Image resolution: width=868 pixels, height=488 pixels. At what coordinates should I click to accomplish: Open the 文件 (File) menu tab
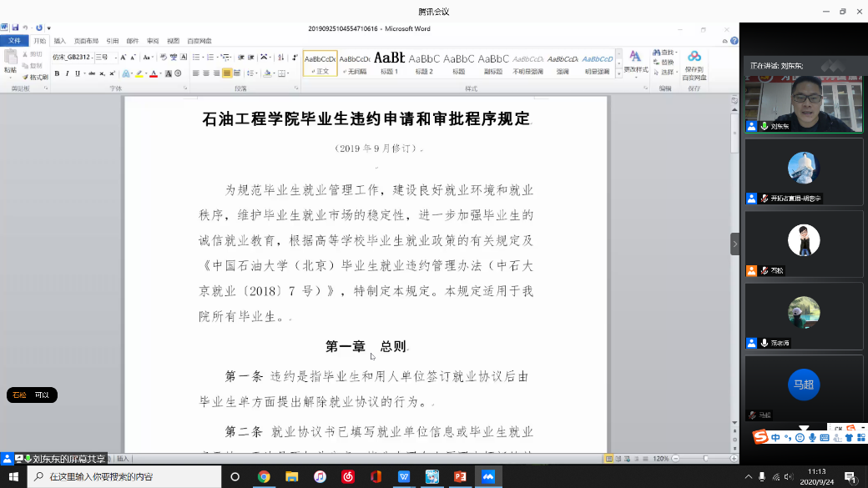point(14,41)
